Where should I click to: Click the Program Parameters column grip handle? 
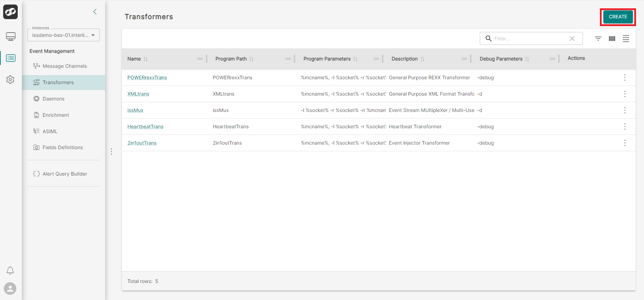(x=376, y=59)
